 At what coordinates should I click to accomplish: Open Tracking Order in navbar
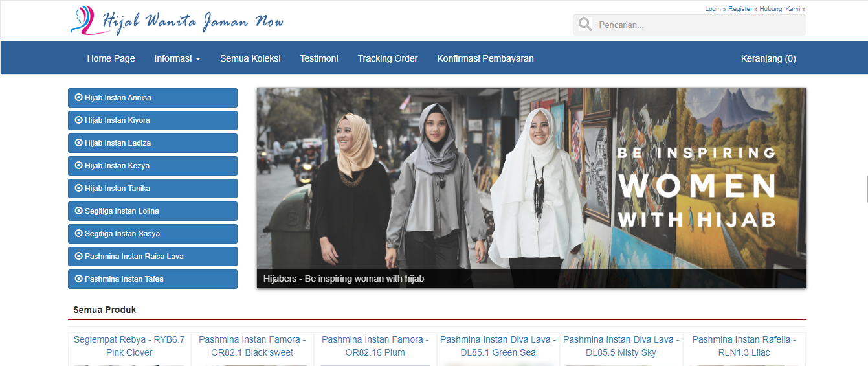click(x=388, y=58)
